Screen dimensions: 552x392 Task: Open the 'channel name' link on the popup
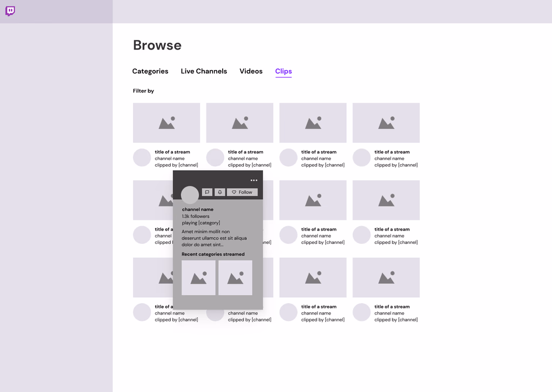coord(197,209)
